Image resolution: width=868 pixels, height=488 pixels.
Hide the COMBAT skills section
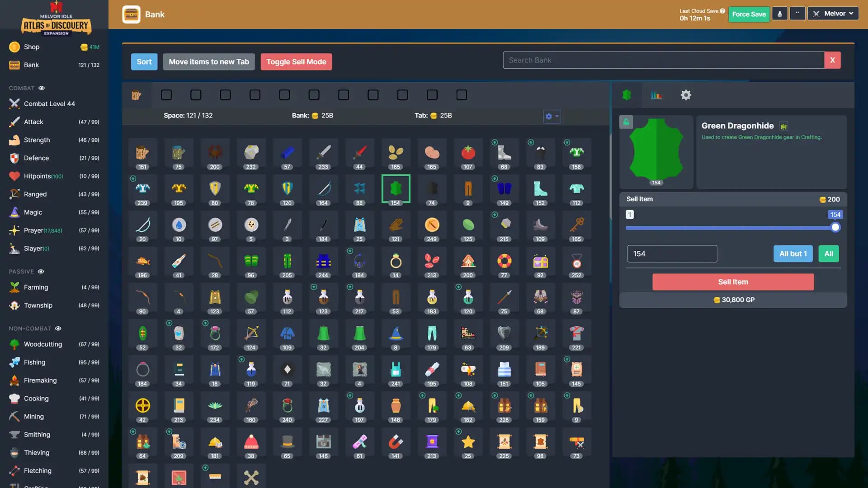[42, 88]
